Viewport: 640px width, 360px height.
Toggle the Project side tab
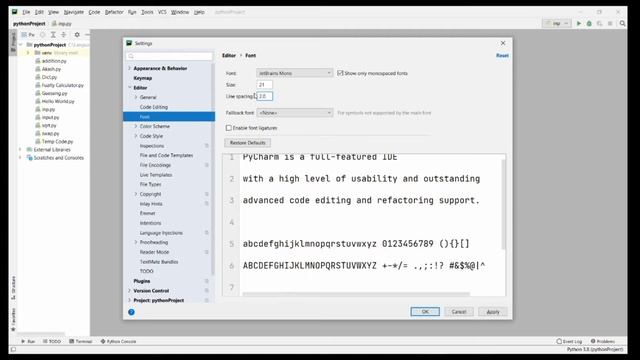13,42
